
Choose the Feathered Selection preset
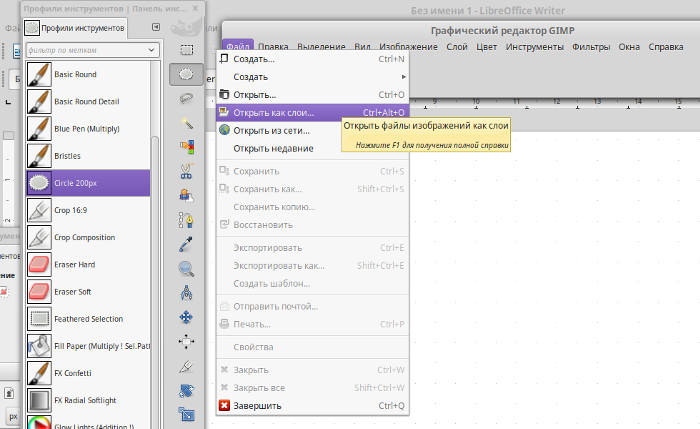88,319
